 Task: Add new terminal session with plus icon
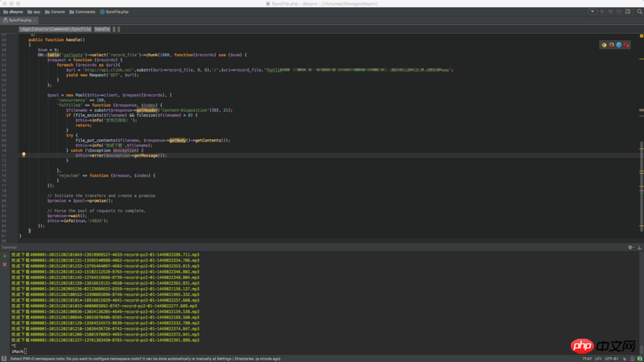[5, 256]
